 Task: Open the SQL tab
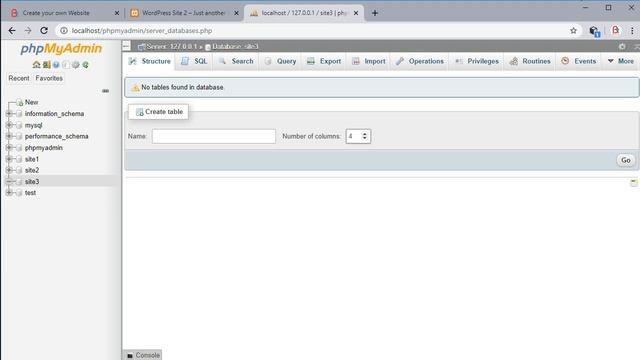[194, 61]
